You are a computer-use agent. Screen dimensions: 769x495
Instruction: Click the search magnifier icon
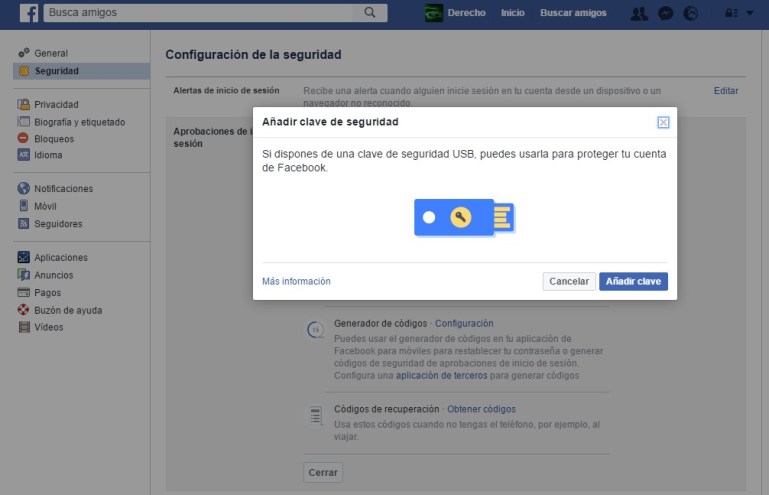click(x=370, y=12)
